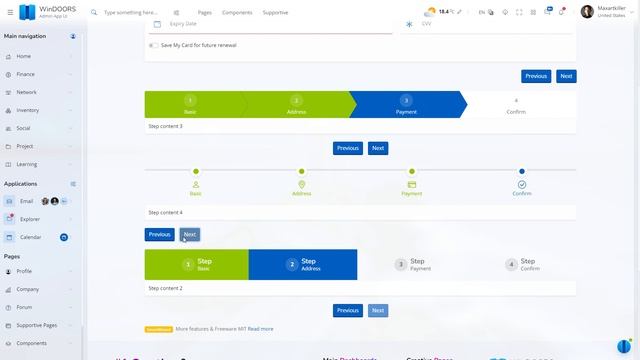Select the blue Step 2 Address block

(303, 264)
